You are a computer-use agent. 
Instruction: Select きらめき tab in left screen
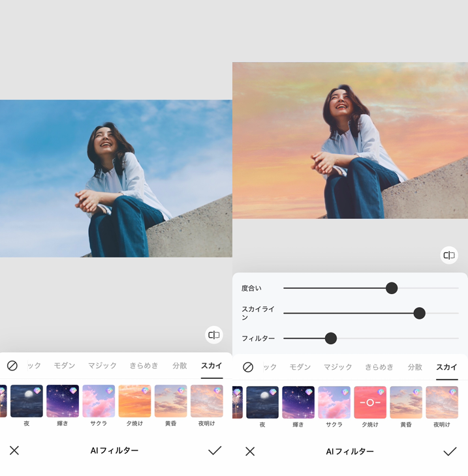point(144,366)
